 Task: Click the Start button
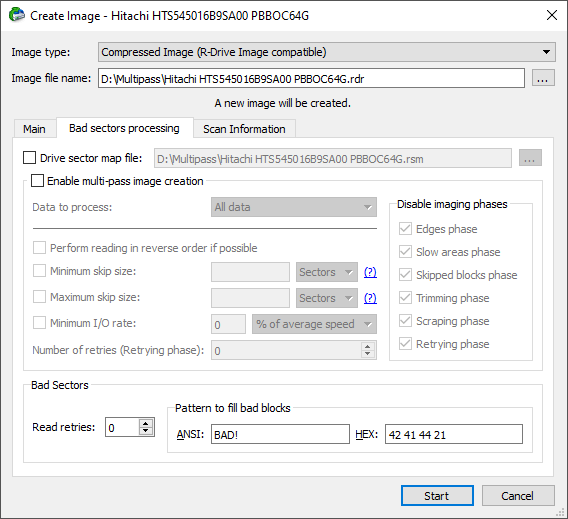437,495
